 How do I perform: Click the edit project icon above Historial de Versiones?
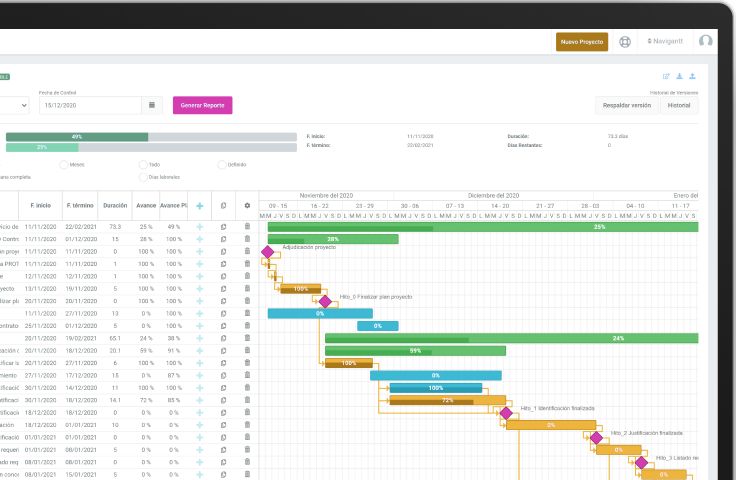pos(667,76)
